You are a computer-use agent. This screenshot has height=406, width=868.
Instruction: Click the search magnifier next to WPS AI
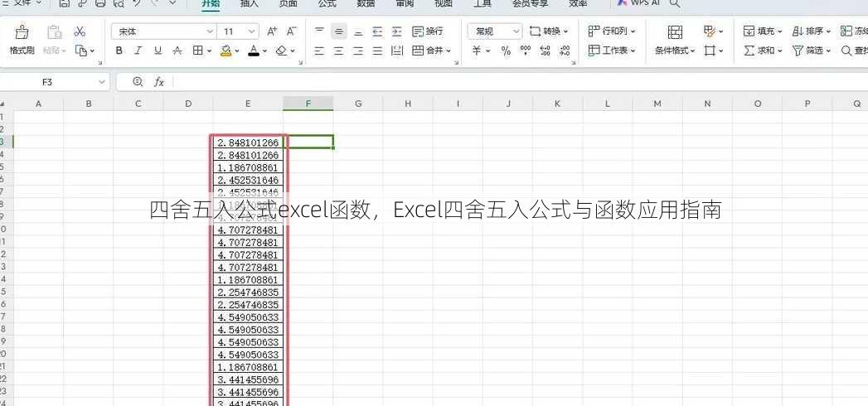coord(674,3)
